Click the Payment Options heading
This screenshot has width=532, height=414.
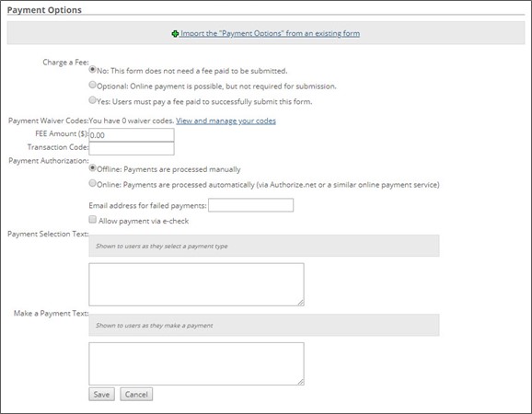click(x=44, y=10)
